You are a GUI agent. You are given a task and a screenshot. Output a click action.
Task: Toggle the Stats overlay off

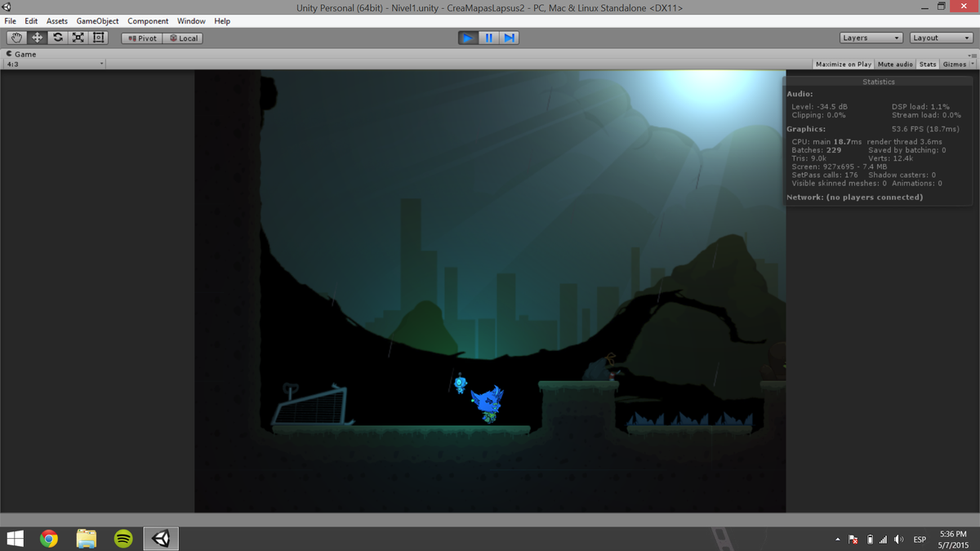[x=928, y=64]
